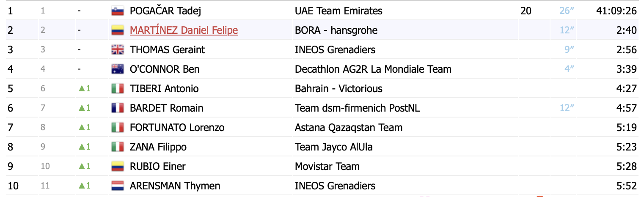This screenshot has height=197, width=644.
Task: Open rider page for MARTÍNEZ Daniel Felipe
Action: pos(184,30)
